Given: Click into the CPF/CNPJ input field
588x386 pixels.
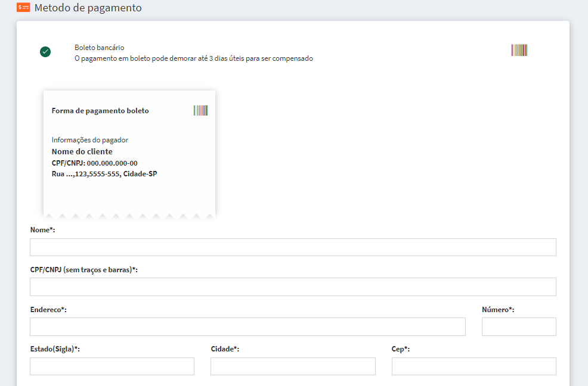Looking at the screenshot, I should [x=293, y=287].
